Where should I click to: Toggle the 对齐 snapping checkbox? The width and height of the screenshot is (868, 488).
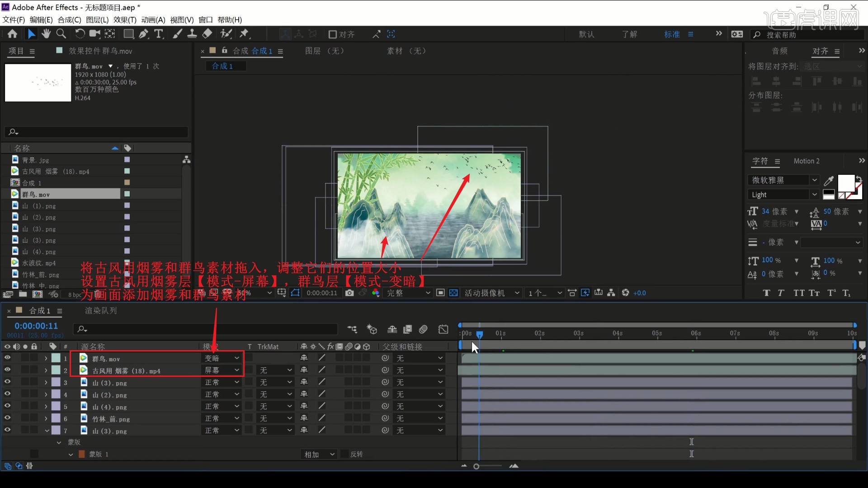(333, 34)
